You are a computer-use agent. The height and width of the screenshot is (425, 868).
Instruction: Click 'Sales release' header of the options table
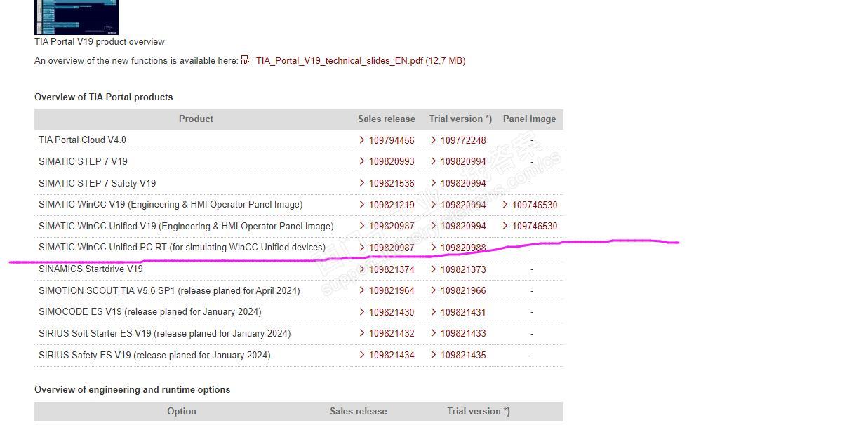[359, 411]
